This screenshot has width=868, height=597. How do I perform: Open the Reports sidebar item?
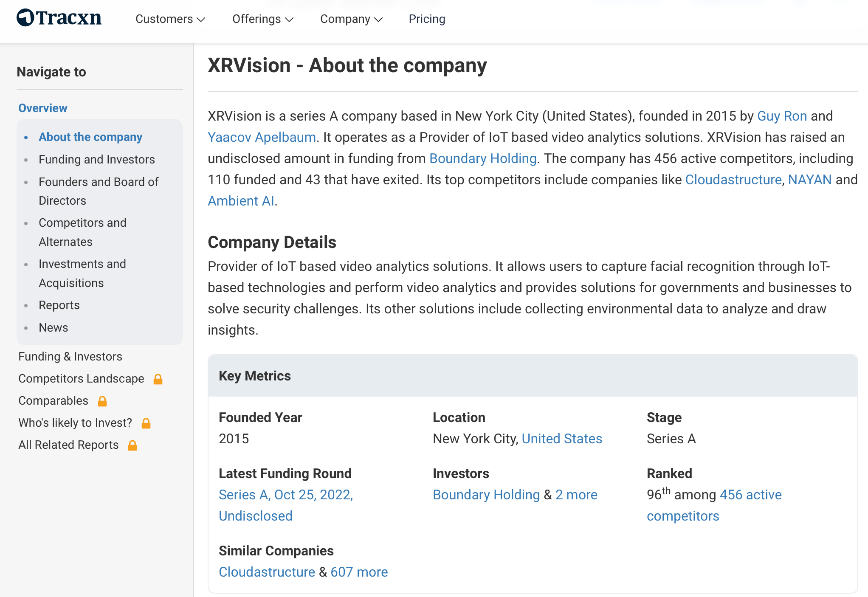point(59,305)
